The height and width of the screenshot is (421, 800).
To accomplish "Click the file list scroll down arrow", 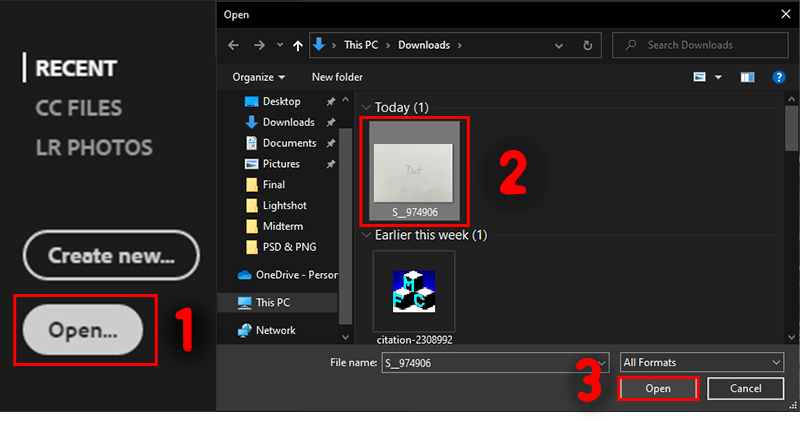I will (792, 337).
